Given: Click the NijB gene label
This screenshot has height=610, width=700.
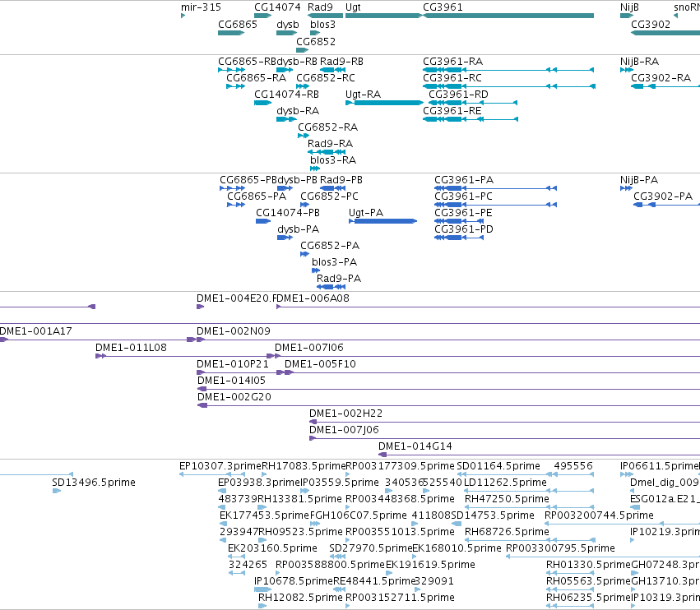Looking at the screenshot, I should click(x=629, y=7).
